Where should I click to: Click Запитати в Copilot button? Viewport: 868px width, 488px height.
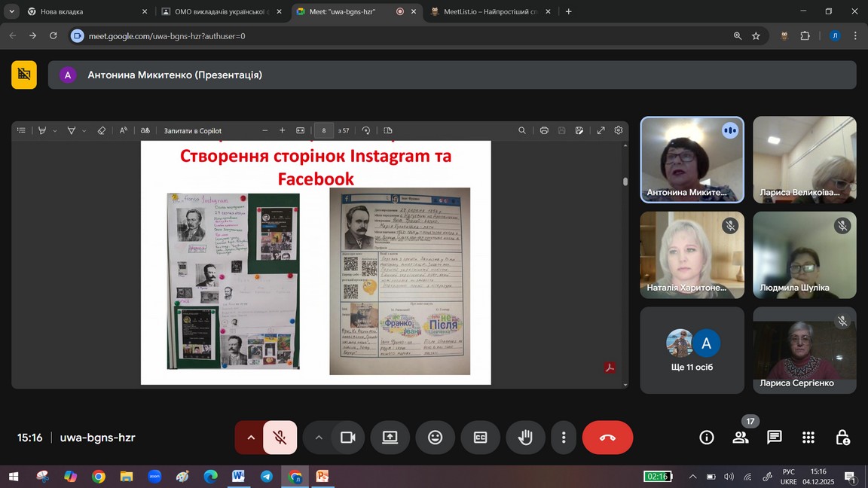coord(193,130)
